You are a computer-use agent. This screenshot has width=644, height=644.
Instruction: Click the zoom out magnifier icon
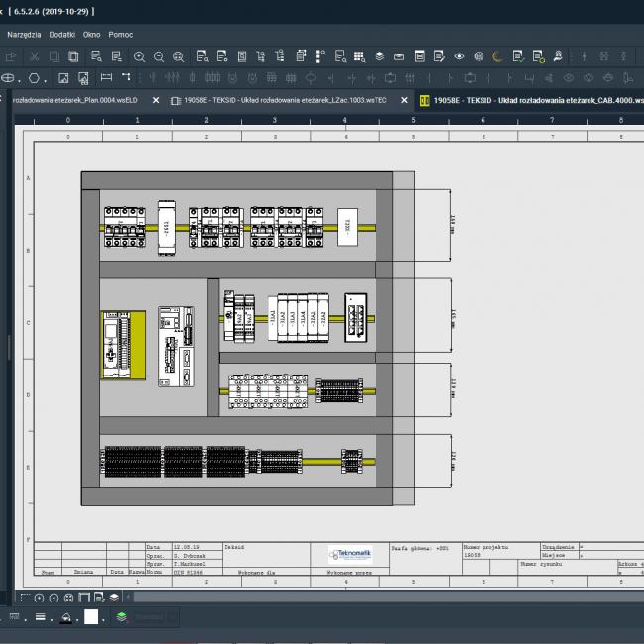[x=159, y=56]
